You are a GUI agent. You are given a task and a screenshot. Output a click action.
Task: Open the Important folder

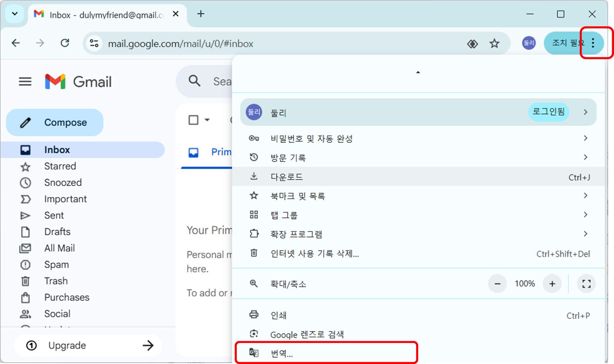pyautogui.click(x=83, y=199)
